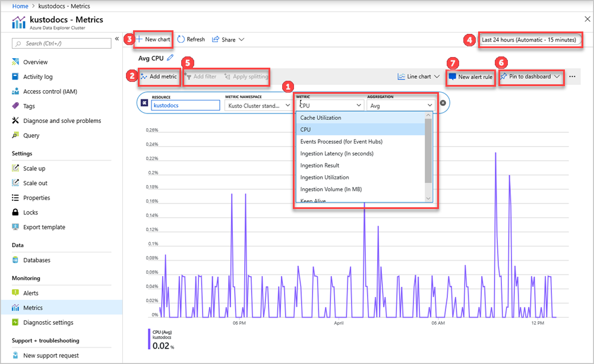Click the New alert rule button
This screenshot has width=594, height=364.
coord(470,77)
